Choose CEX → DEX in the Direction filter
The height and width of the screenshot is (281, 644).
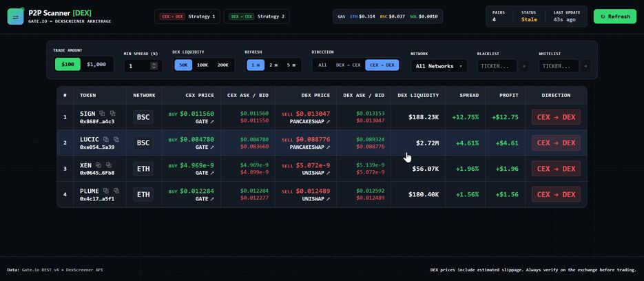click(382, 65)
